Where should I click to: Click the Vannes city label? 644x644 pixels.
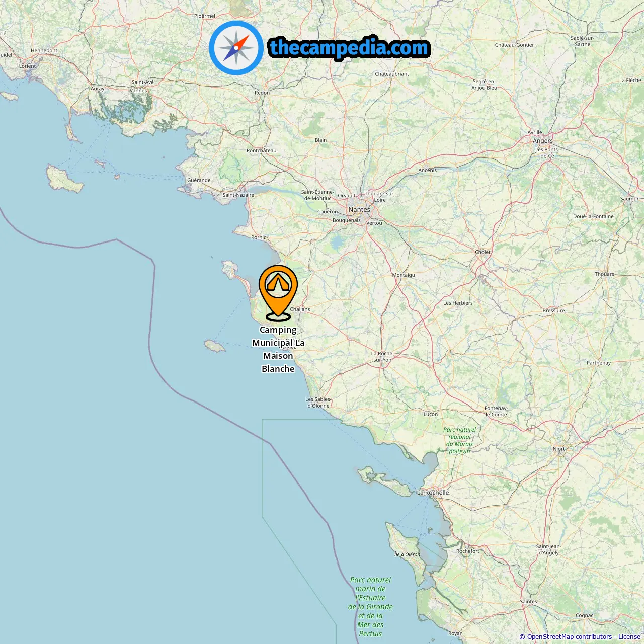[138, 91]
